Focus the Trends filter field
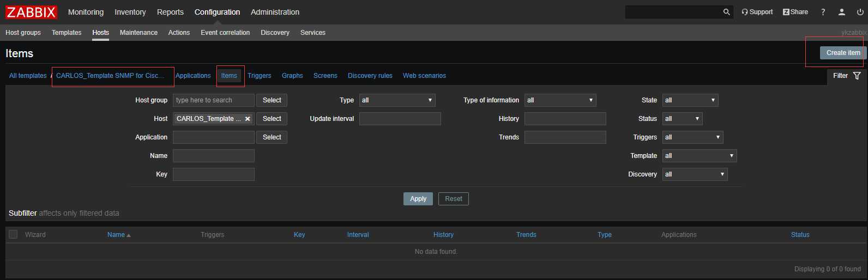This screenshot has height=280, width=868. pos(565,137)
